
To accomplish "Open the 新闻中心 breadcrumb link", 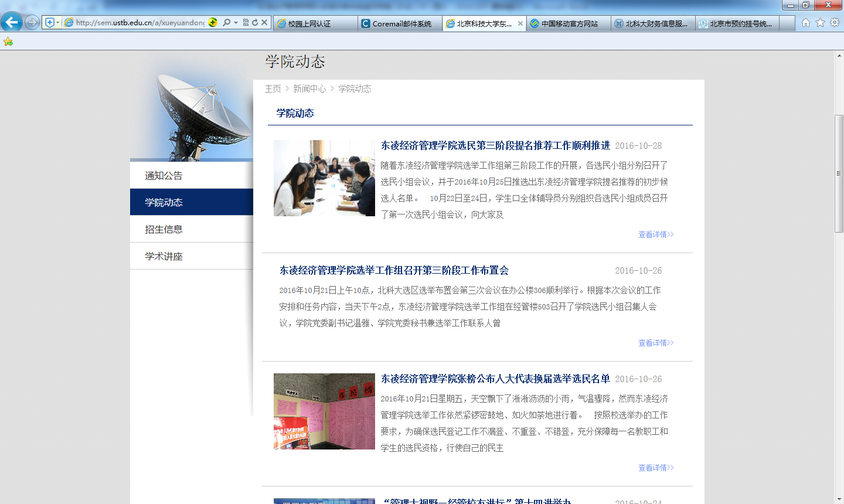I will point(309,88).
